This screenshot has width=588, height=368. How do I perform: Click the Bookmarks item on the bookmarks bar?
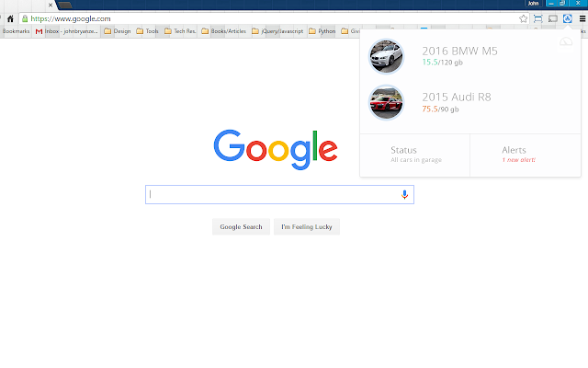click(x=16, y=31)
